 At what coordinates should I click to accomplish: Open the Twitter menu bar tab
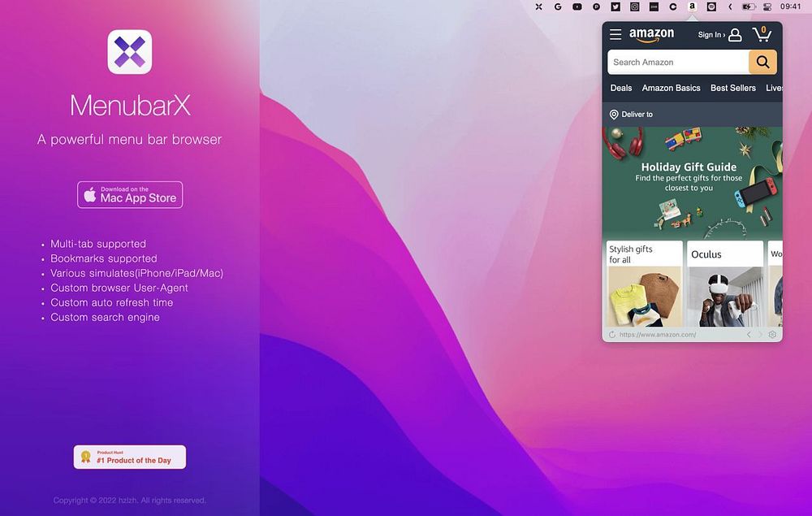pyautogui.click(x=615, y=7)
